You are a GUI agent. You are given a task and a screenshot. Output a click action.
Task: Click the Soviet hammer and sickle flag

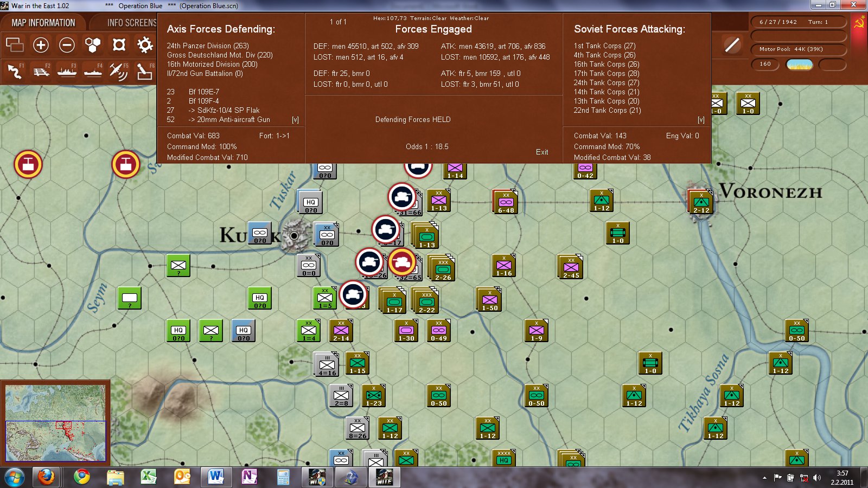coord(859,23)
